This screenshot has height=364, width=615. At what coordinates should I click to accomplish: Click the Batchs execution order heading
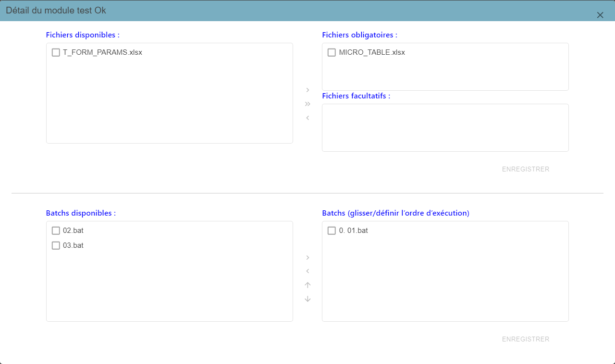coord(395,213)
